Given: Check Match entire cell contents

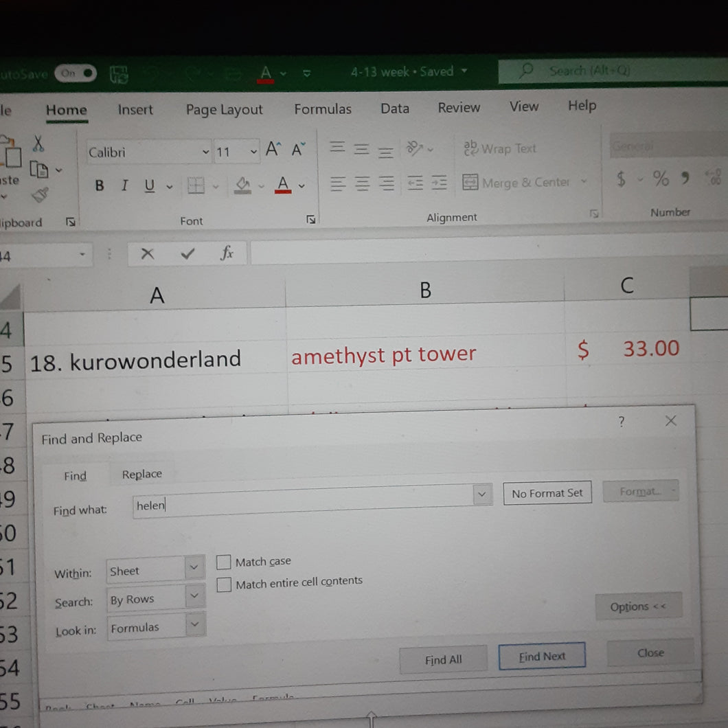Looking at the screenshot, I should [x=224, y=584].
